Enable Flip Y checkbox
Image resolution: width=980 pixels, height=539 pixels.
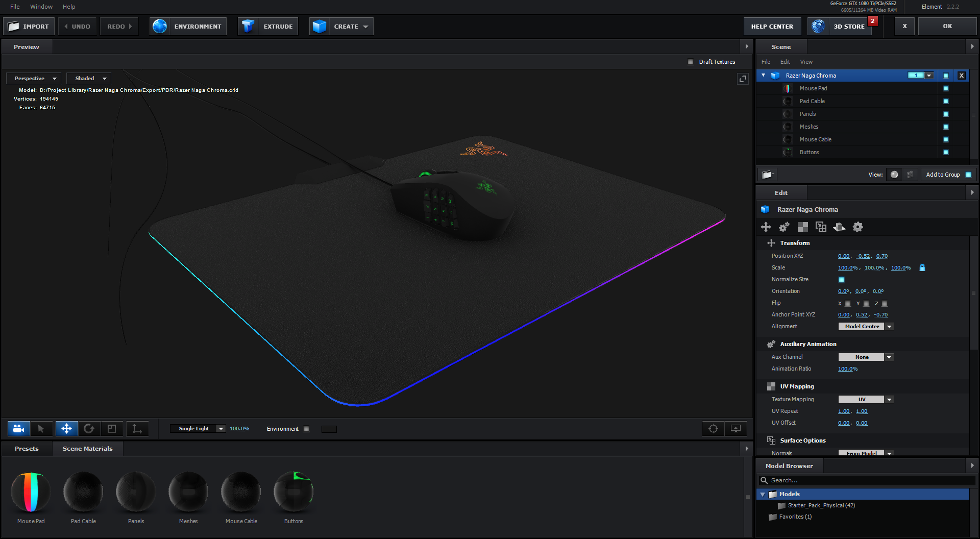tap(866, 304)
